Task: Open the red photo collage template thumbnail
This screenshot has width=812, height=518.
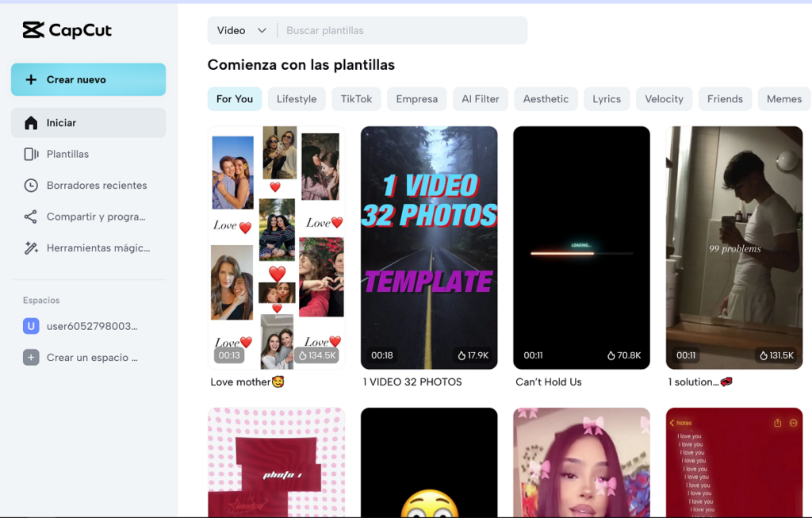Action: coord(277,462)
